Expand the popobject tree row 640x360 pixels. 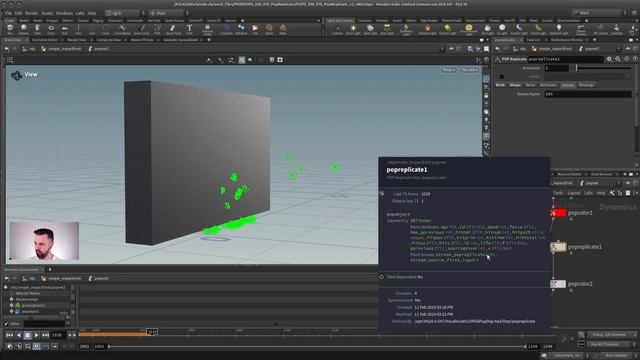tap(11, 311)
